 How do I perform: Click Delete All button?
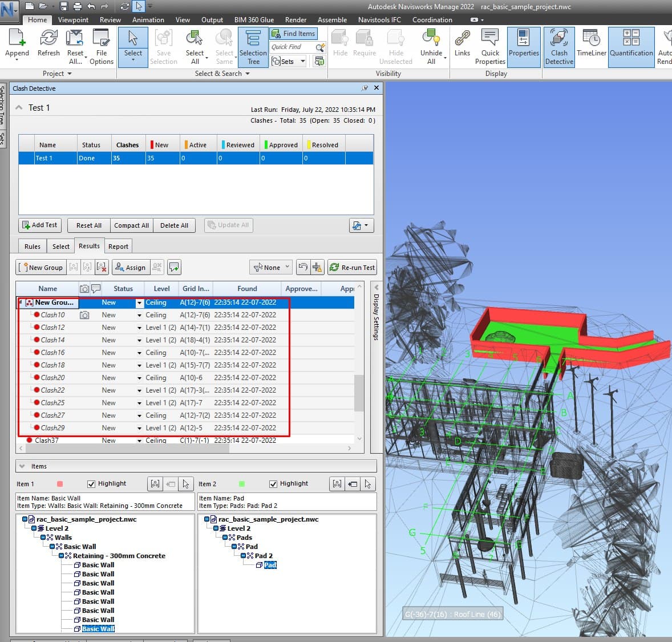[174, 225]
